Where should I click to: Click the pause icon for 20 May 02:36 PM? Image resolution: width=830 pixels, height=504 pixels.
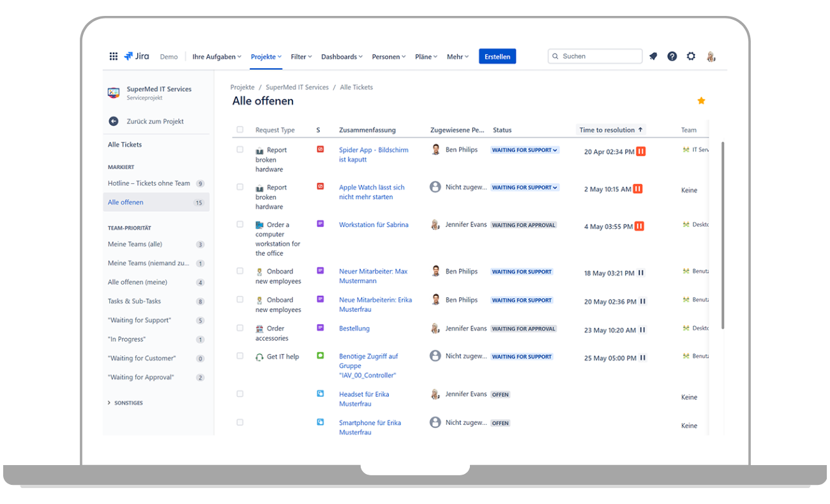[x=643, y=302]
